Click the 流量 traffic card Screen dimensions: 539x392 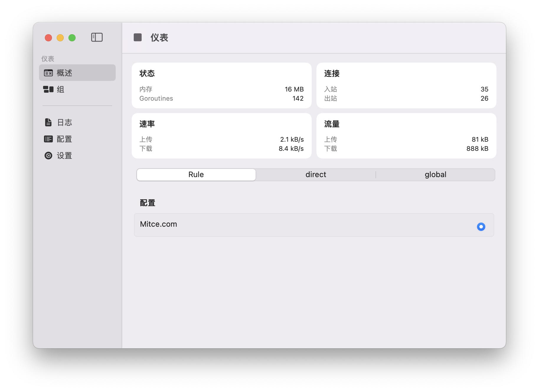[406, 135]
